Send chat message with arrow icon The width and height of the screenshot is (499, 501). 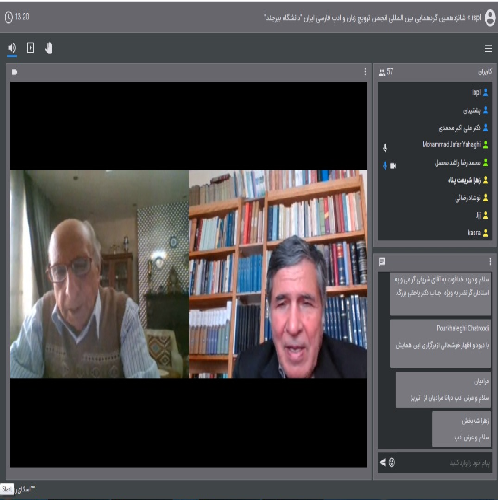point(382,462)
